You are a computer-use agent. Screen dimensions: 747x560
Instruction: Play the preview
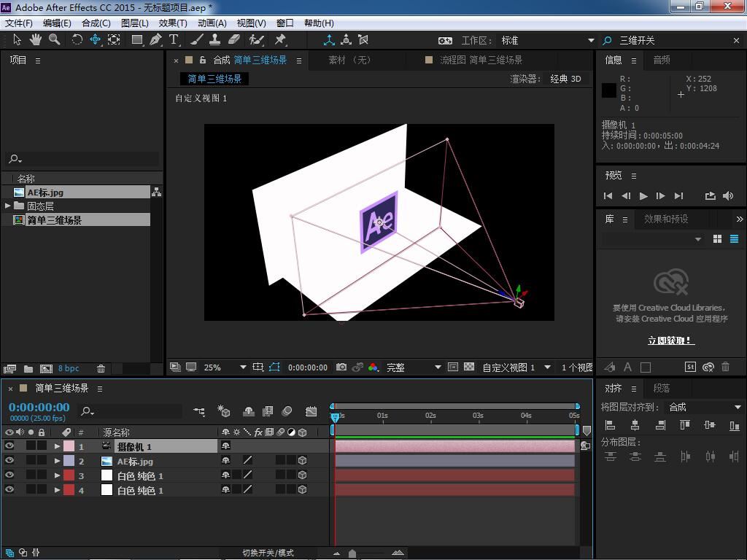[643, 195]
